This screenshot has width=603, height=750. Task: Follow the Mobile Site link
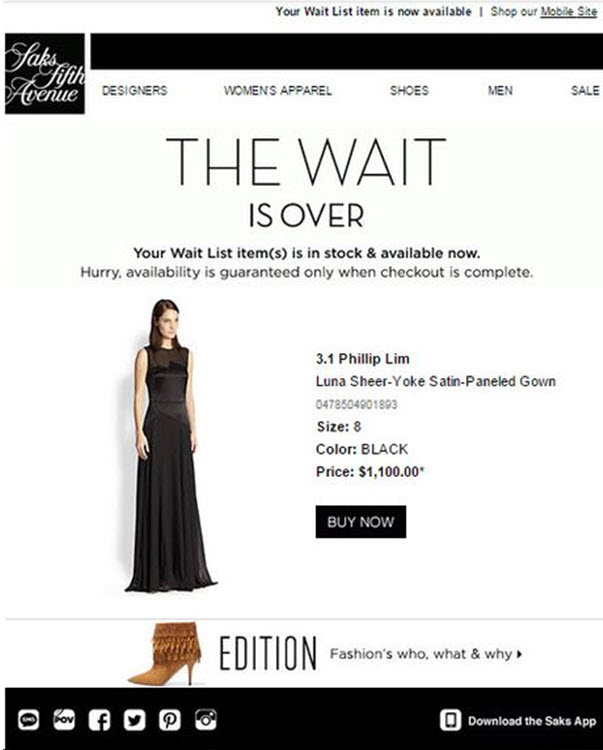click(x=569, y=11)
